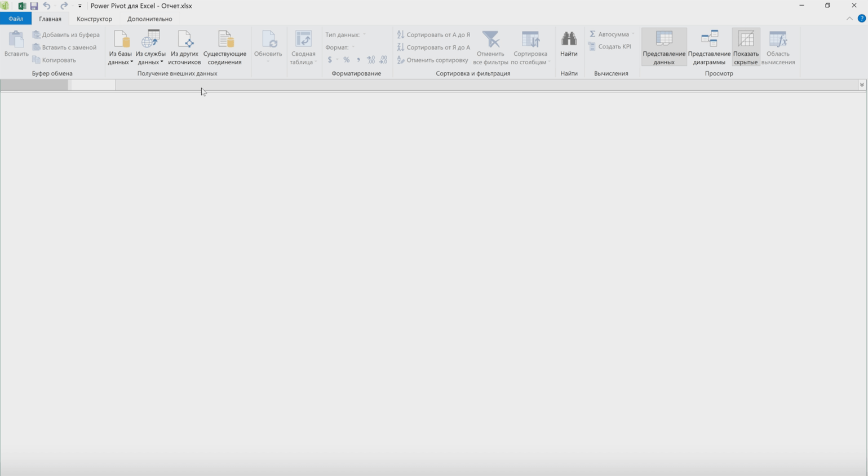
Task: Open the Файл tab
Action: pos(16,19)
